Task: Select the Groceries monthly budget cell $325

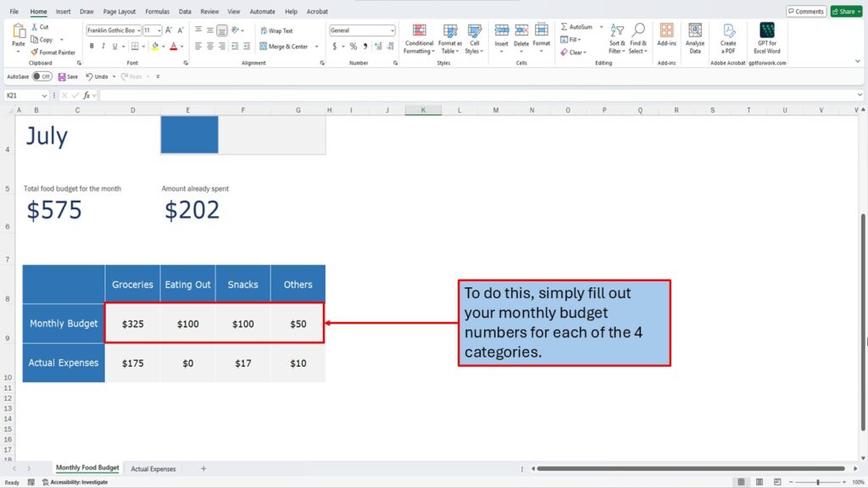Action: point(132,324)
